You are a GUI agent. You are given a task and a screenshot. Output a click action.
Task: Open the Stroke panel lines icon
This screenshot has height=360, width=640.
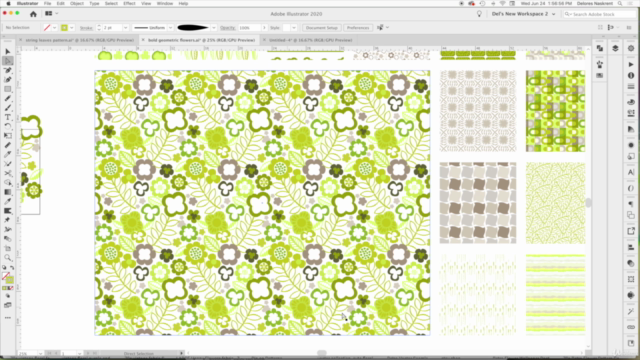631,87
